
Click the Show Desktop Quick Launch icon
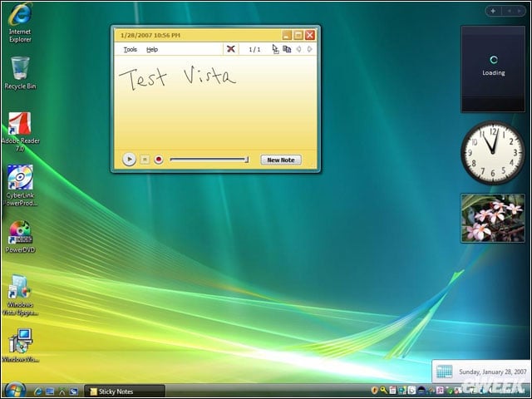pos(50,392)
